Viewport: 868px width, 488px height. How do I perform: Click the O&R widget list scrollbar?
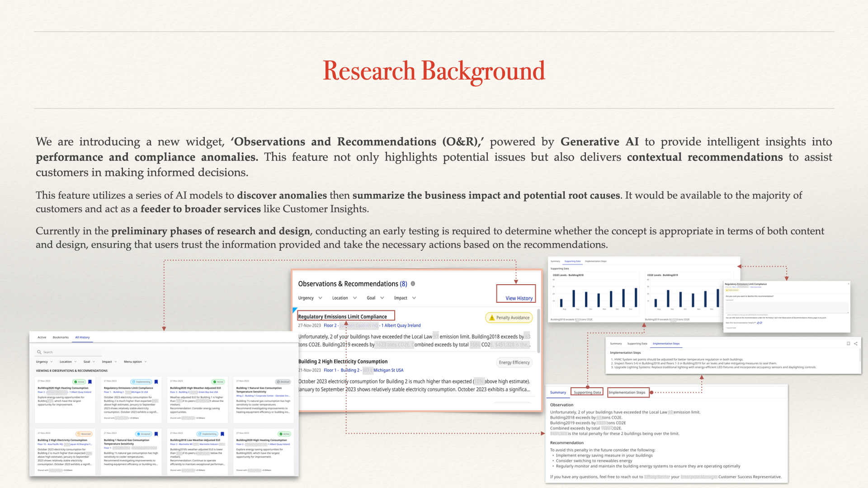click(538, 331)
